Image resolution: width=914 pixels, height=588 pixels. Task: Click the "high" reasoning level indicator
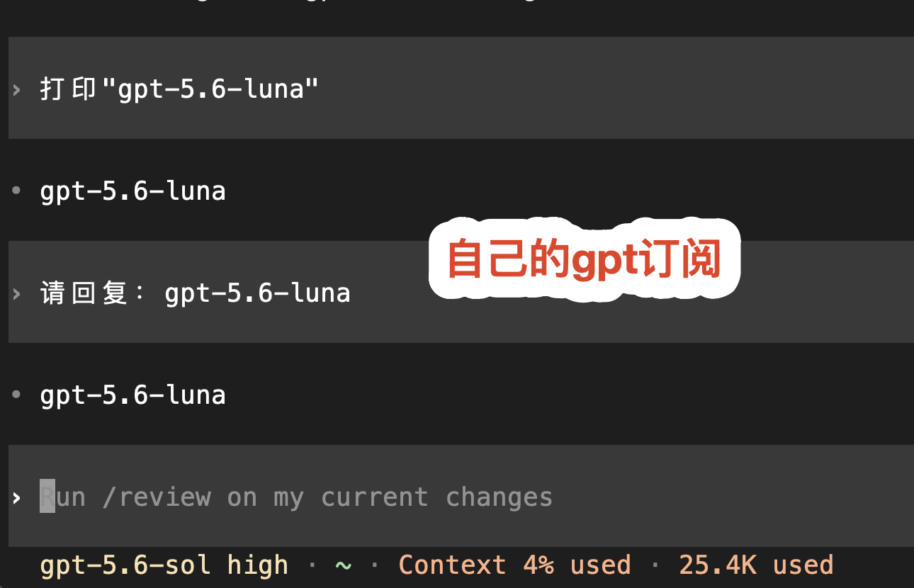(258, 565)
